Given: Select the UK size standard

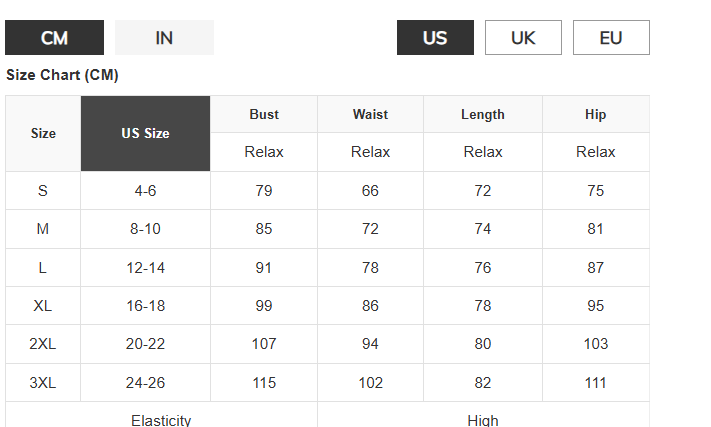Looking at the screenshot, I should point(523,38).
